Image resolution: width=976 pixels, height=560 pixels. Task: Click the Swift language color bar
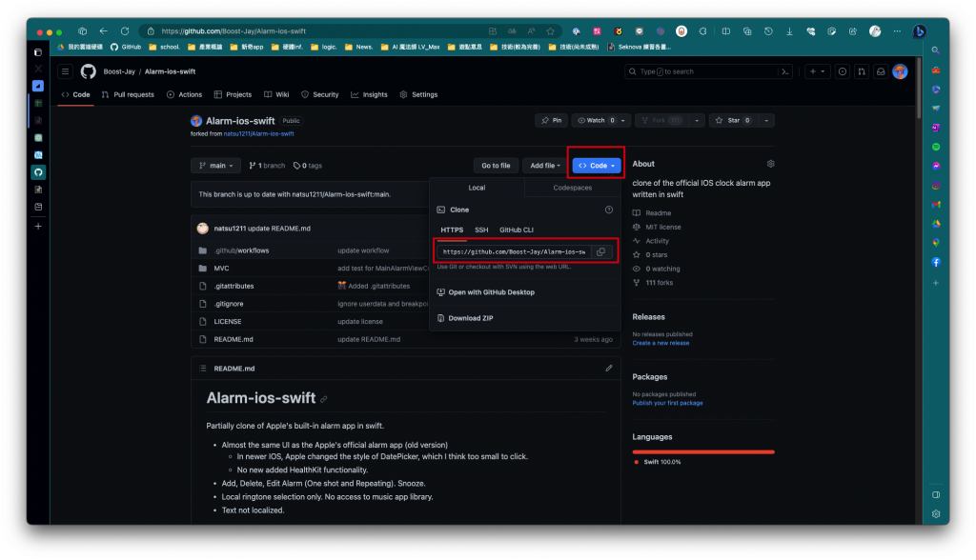click(x=703, y=451)
